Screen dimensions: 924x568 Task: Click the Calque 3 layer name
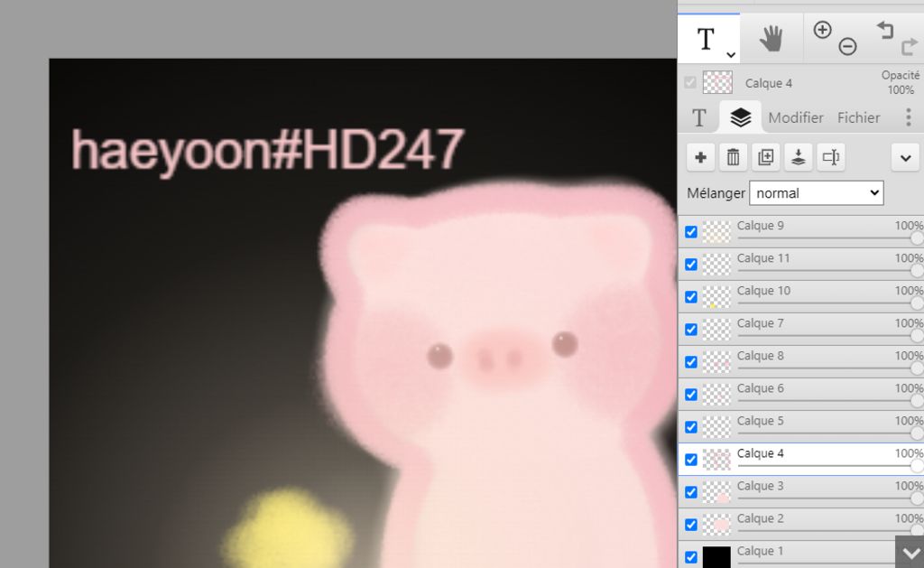pyautogui.click(x=760, y=486)
